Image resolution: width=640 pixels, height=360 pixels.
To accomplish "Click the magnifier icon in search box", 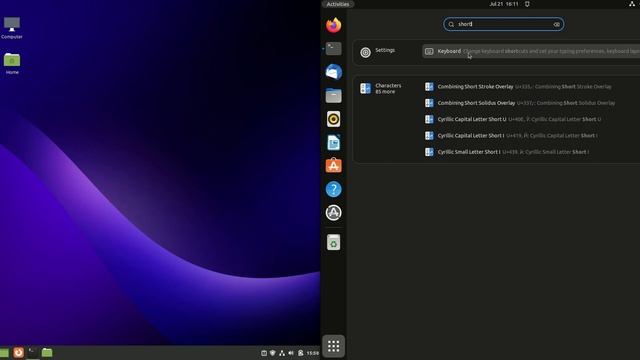I will (x=451, y=24).
